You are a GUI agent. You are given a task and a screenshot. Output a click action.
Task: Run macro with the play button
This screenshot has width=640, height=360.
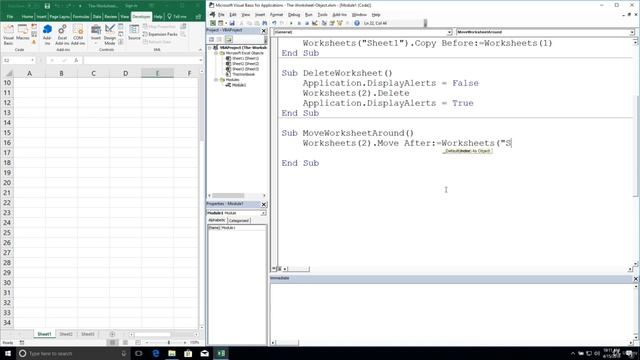pos(291,23)
